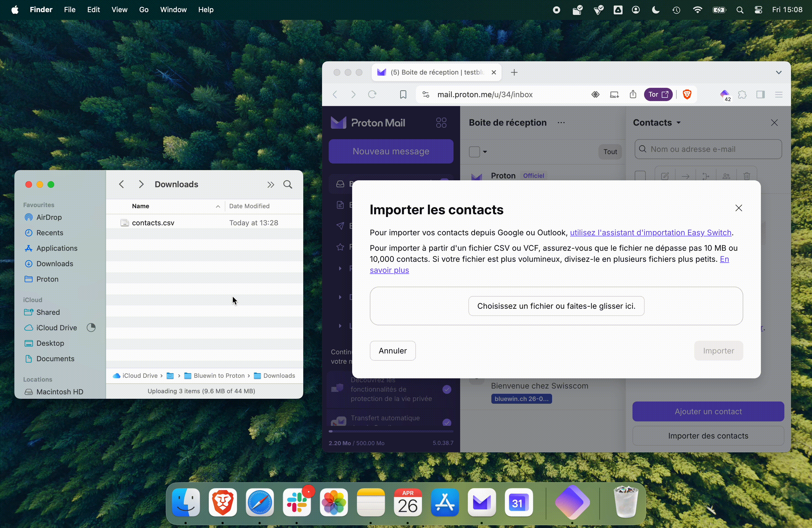Show more Finder toolbar items
The width and height of the screenshot is (812, 528).
pos(271,184)
